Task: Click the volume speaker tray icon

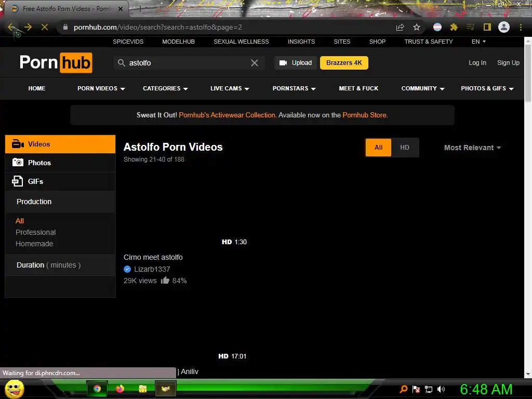Action: point(441,389)
